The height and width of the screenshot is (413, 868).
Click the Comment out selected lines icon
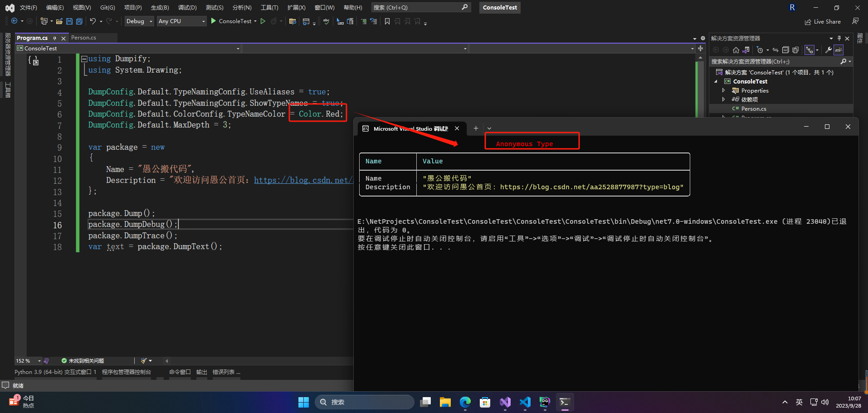(364, 21)
